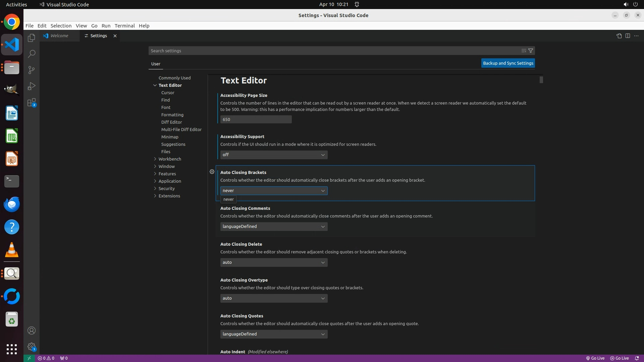This screenshot has height=362, width=644.
Task: Open the Accessibility Support dropdown
Action: (274, 155)
